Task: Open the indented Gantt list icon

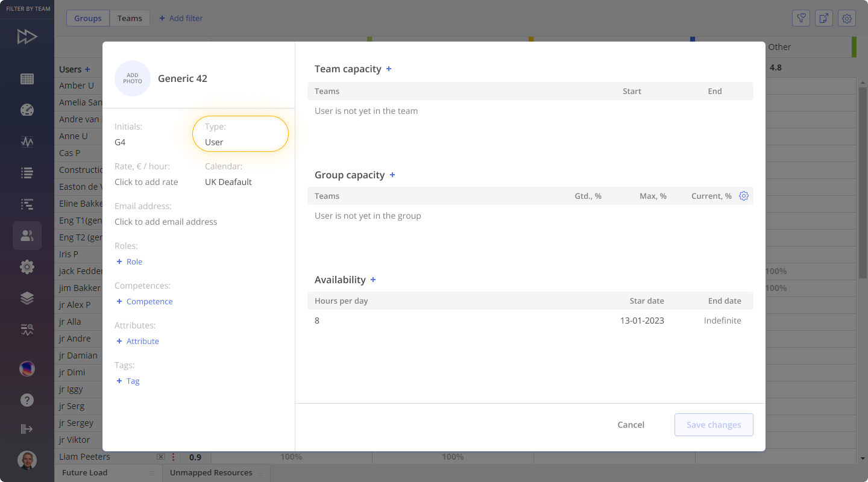Action: 27,204
